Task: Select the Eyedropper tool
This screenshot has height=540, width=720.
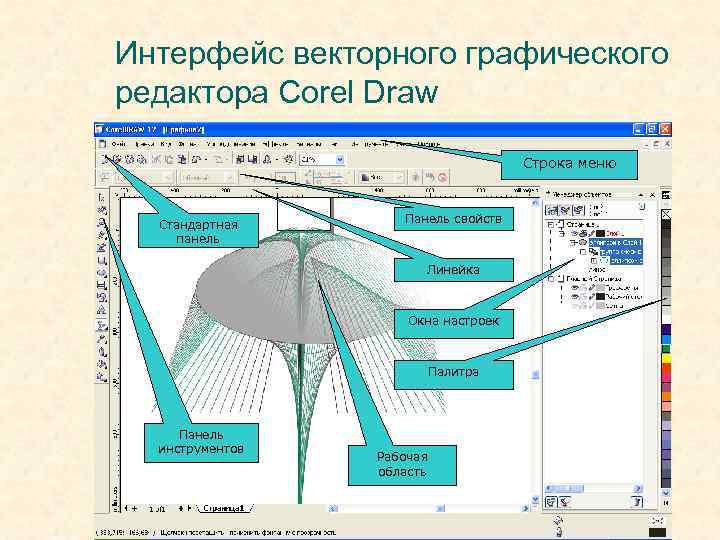Action: tap(102, 340)
